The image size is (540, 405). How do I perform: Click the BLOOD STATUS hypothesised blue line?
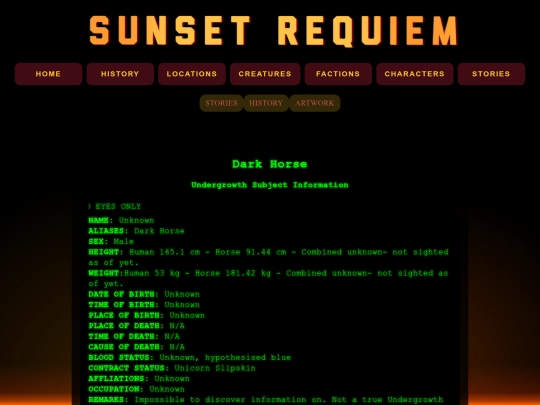point(190,357)
